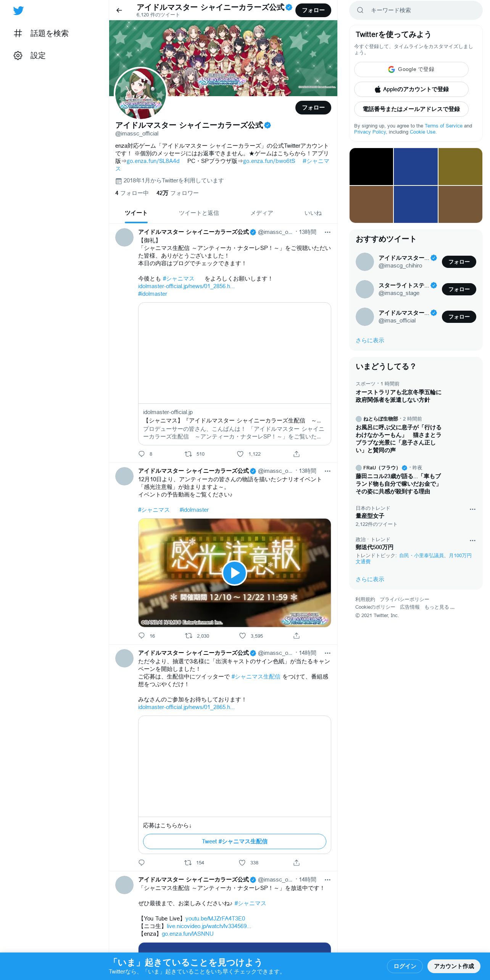Switch to いいね tab

click(313, 213)
